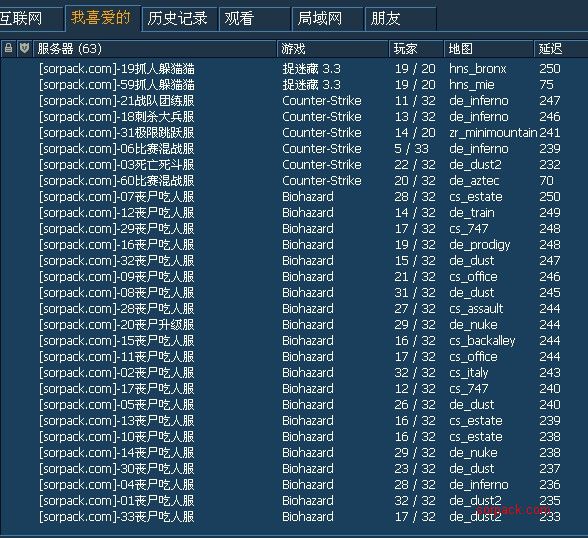Select server [sorpack.com]-12丧尸吃人服
Screen dimensions: 588x538
point(117,213)
